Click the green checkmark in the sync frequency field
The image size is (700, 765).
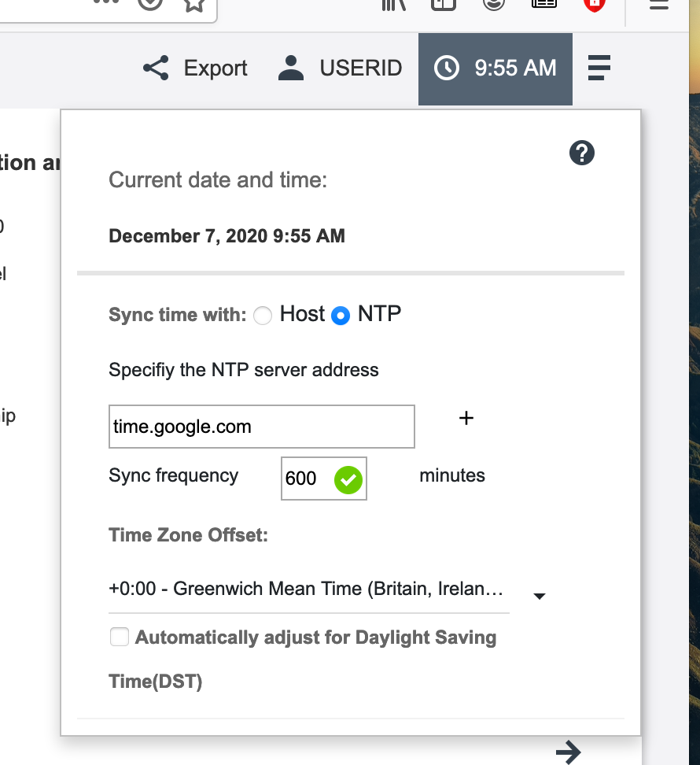pyautogui.click(x=348, y=479)
